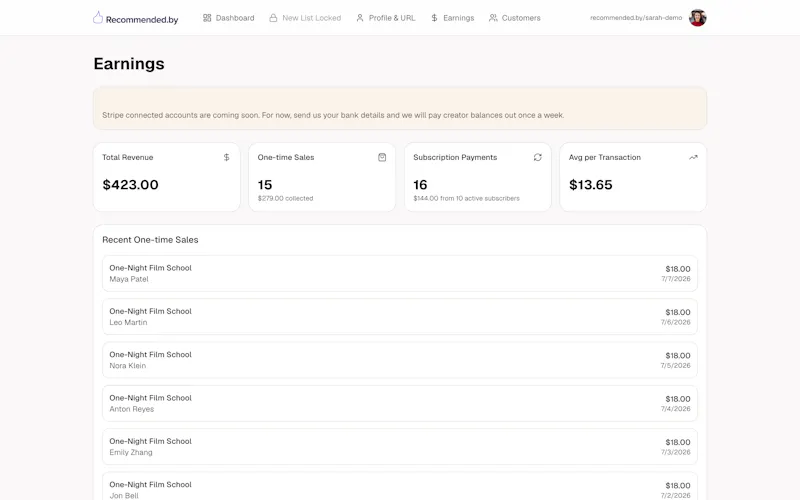Open the Customers page from navigation
This screenshot has height=500, width=800.
click(514, 18)
